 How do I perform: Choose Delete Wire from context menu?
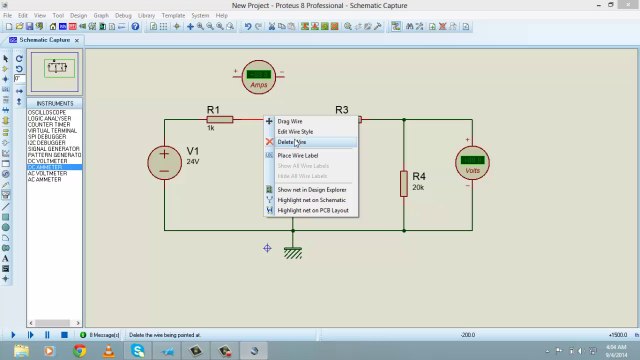pyautogui.click(x=311, y=142)
